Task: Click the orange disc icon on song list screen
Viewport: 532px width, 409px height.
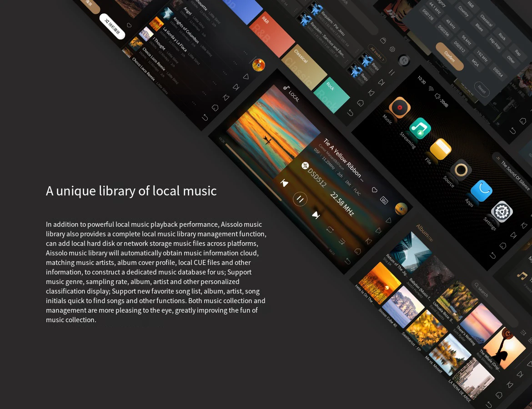Action: (x=259, y=65)
